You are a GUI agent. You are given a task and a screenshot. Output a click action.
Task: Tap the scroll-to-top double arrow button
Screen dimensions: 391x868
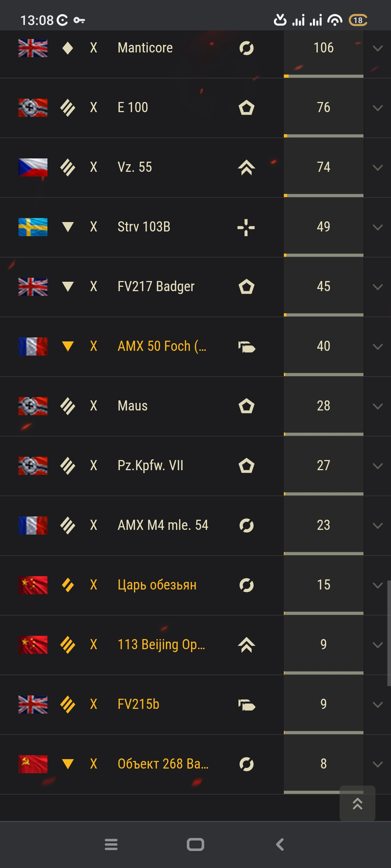(x=357, y=803)
